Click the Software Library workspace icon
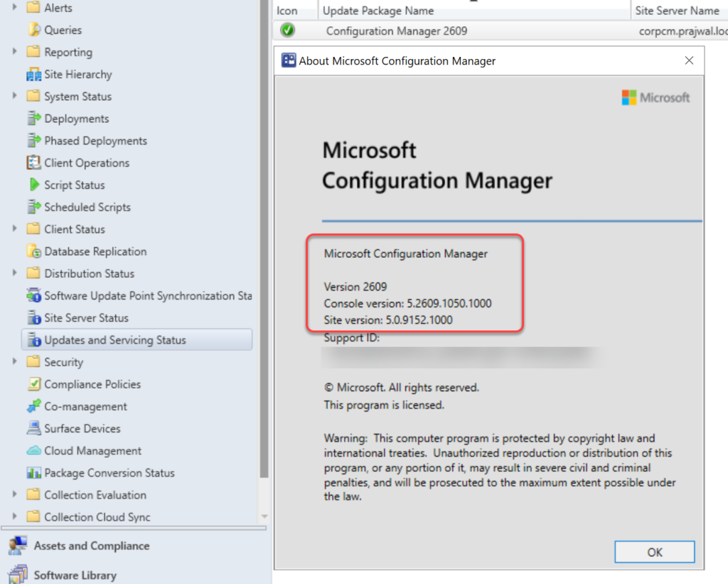Screen dimensions: 728x584 tap(18, 575)
